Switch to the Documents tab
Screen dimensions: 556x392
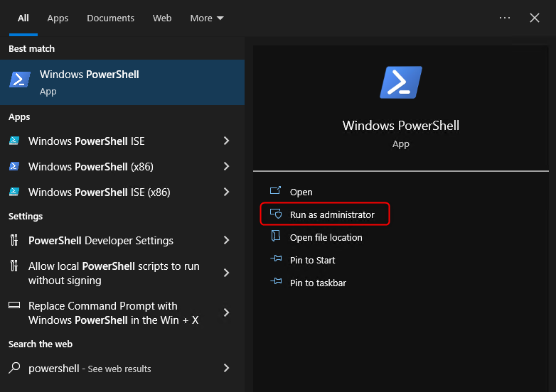click(111, 18)
